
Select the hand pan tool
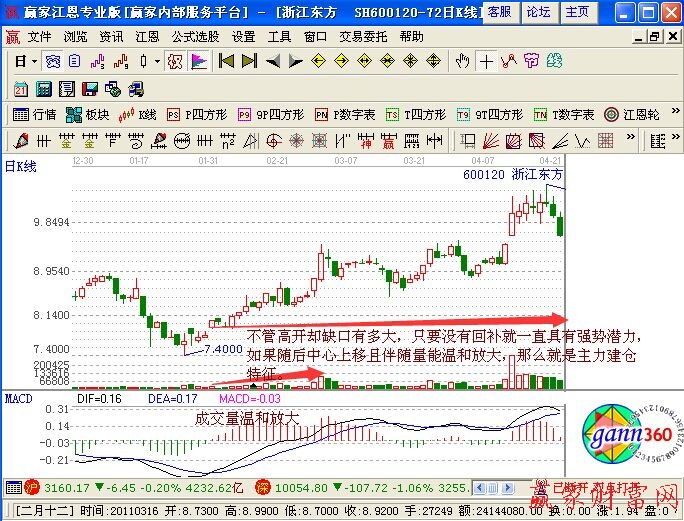tap(462, 61)
